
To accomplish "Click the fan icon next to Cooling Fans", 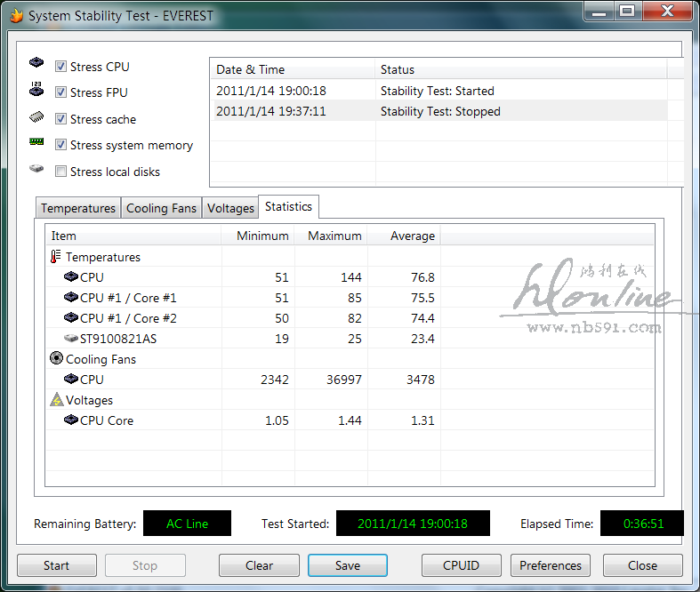I will tap(56, 359).
